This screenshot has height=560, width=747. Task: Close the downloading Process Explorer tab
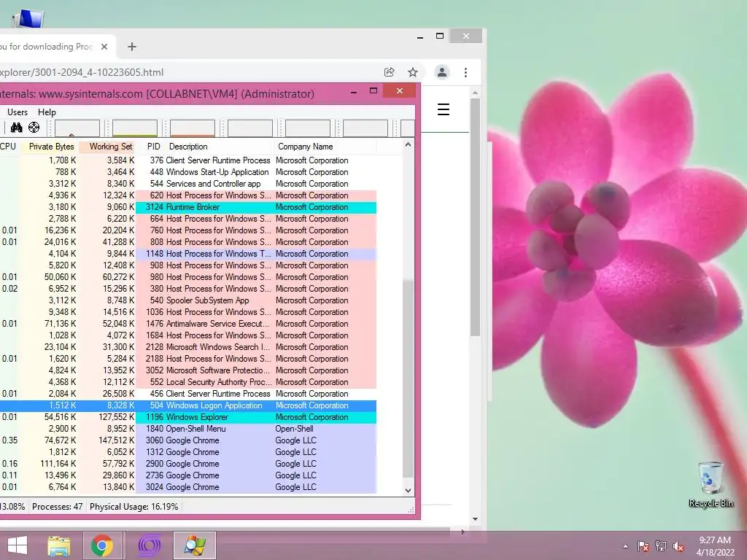[104, 47]
